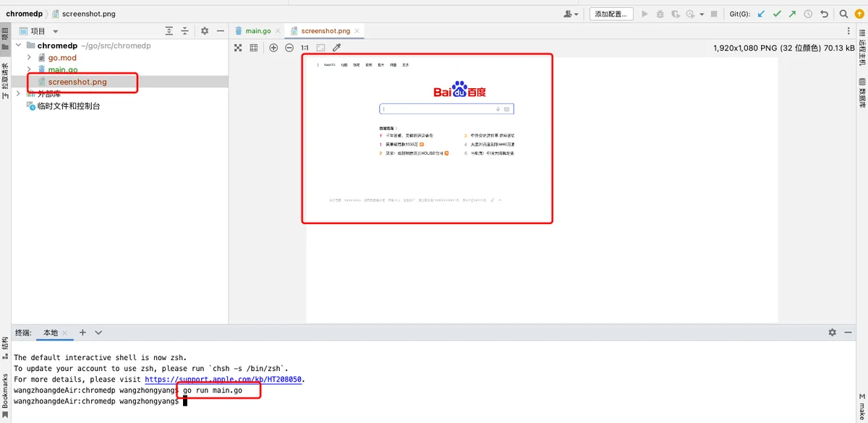The width and height of the screenshot is (868, 423).
Task: Open Search Everywhere magnifier
Action: pos(843,14)
